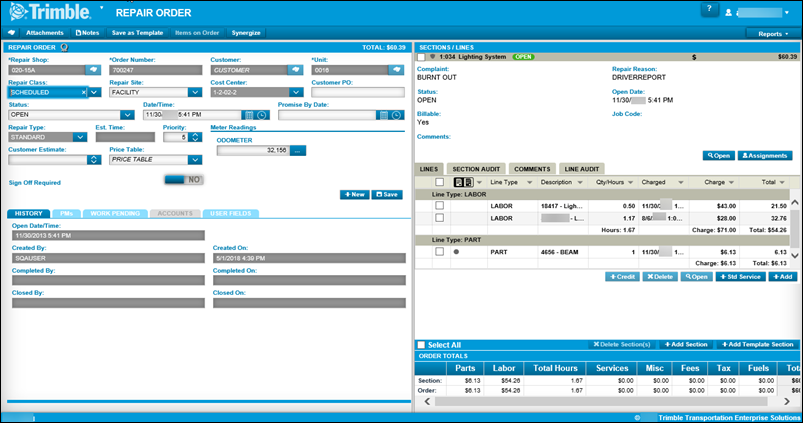Open the Work Pending tab
Viewport: 803px width, 423px height.
[x=114, y=213]
